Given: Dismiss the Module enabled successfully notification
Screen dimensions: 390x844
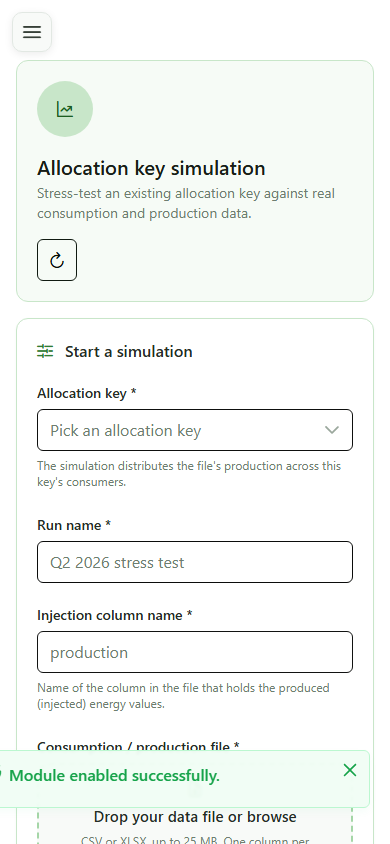Looking at the screenshot, I should pyautogui.click(x=350, y=770).
